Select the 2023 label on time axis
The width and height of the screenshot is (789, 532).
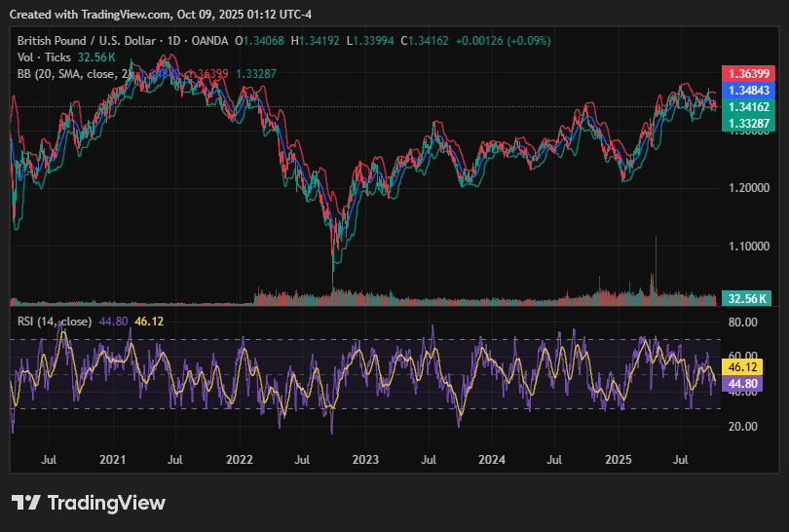(365, 459)
